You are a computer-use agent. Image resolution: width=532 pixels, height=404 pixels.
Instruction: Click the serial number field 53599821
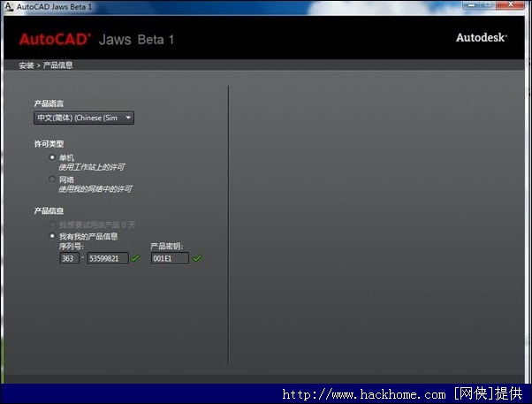pyautogui.click(x=108, y=258)
